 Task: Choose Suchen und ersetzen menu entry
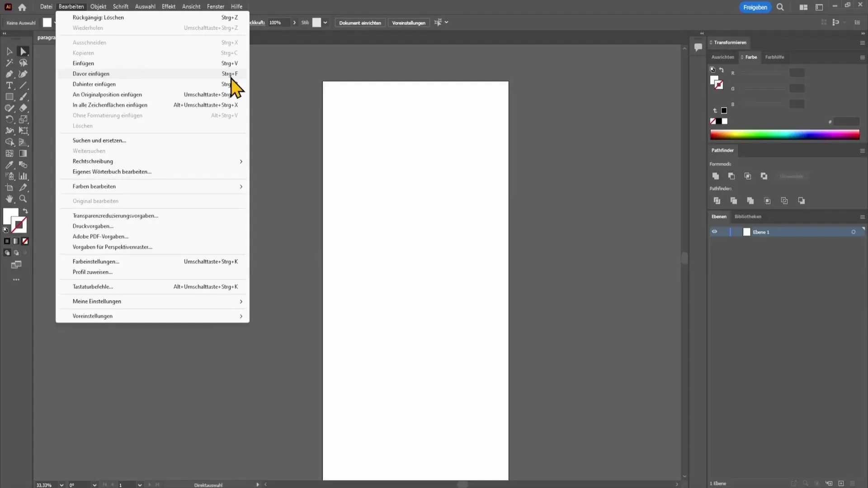(153, 141)
